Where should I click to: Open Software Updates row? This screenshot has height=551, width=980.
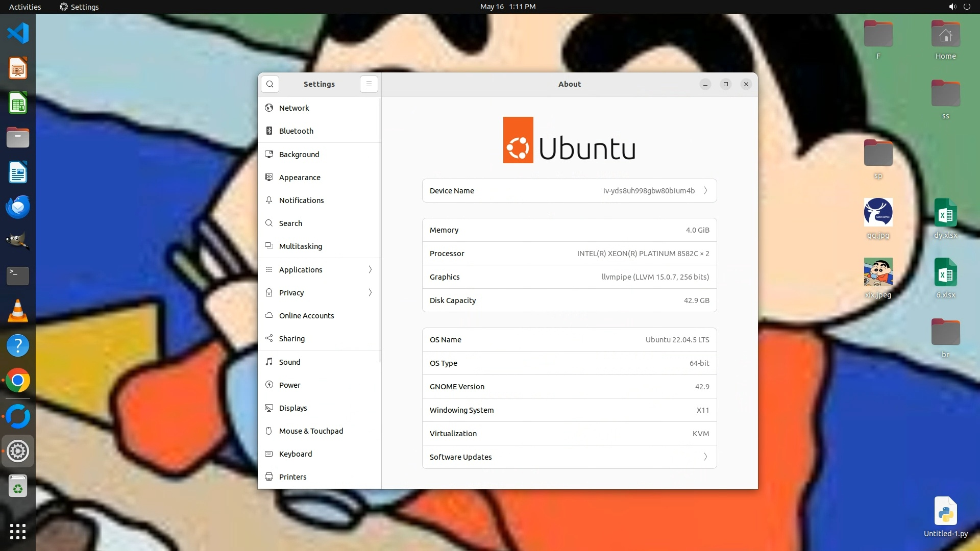(569, 457)
